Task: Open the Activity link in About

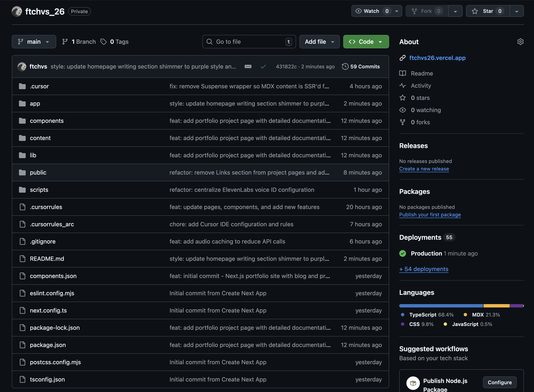Action: tap(421, 86)
